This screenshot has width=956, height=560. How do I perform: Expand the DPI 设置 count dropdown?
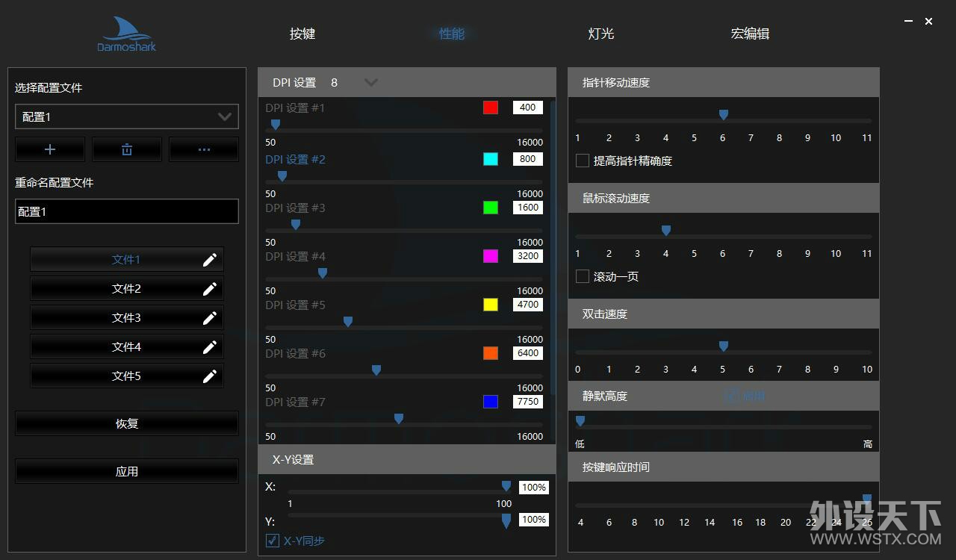[370, 82]
